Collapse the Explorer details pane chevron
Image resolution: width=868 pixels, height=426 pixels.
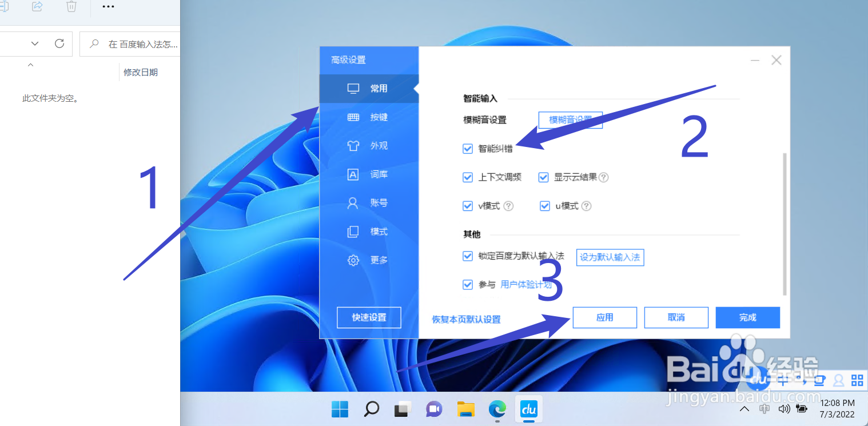pyautogui.click(x=30, y=64)
